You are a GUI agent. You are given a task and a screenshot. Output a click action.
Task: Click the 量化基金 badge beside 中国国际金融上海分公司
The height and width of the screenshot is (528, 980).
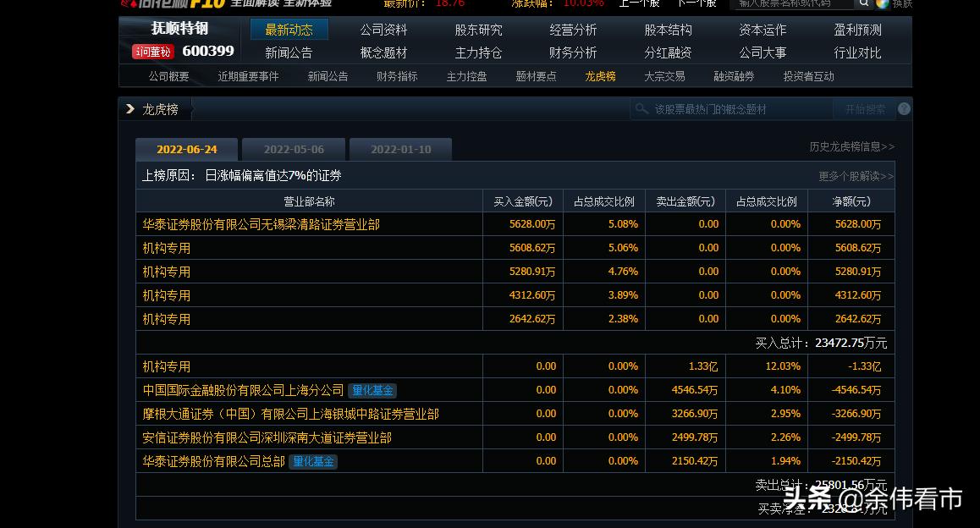tap(372, 390)
